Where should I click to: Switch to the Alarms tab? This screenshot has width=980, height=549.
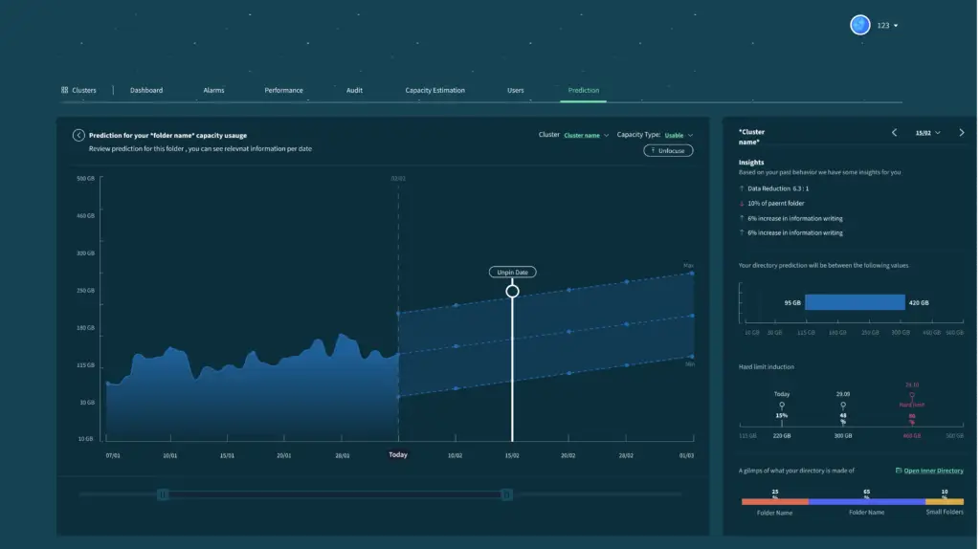[x=213, y=90]
